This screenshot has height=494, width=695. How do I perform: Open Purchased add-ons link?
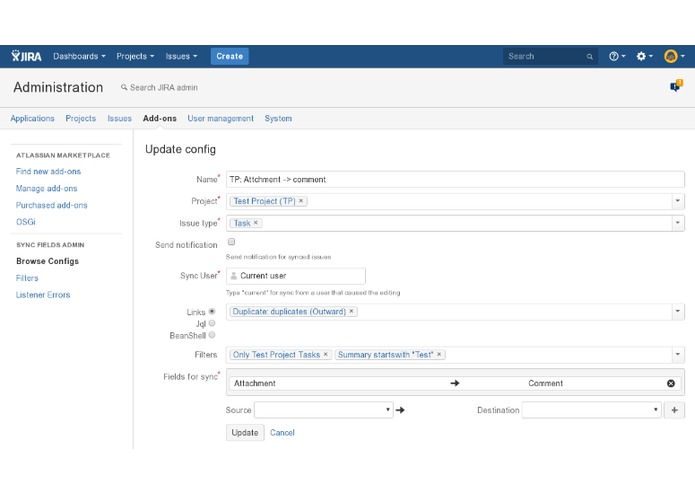coord(51,205)
